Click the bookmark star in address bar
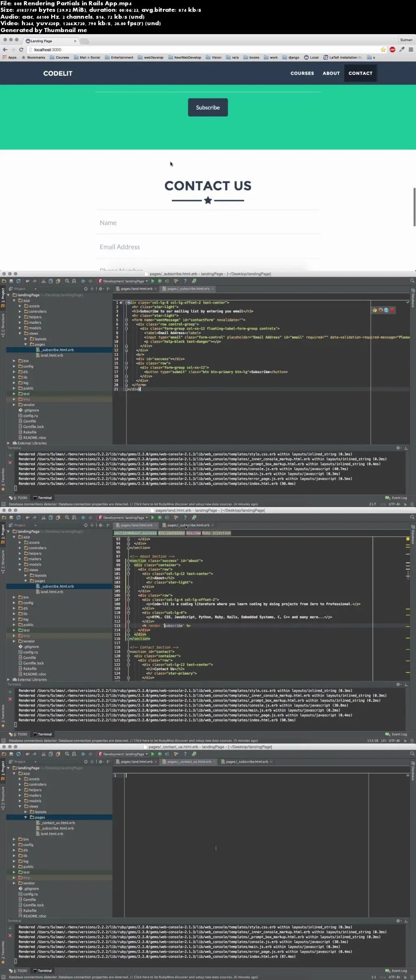This screenshot has height=980, width=416. 383,50
